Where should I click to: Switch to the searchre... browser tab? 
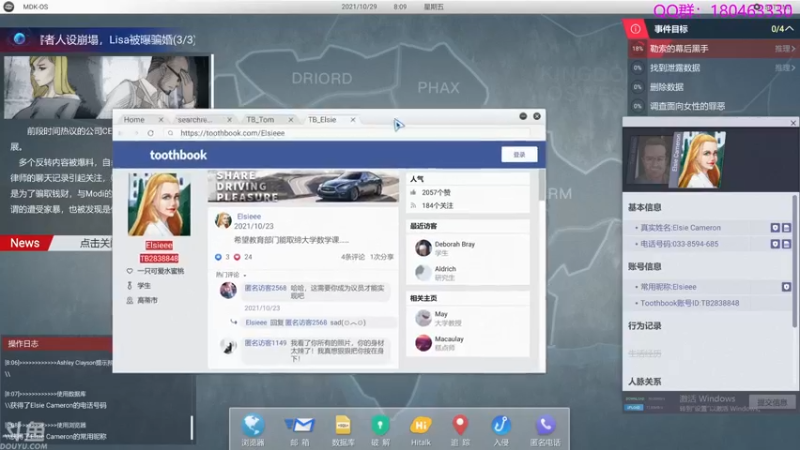coord(194,119)
